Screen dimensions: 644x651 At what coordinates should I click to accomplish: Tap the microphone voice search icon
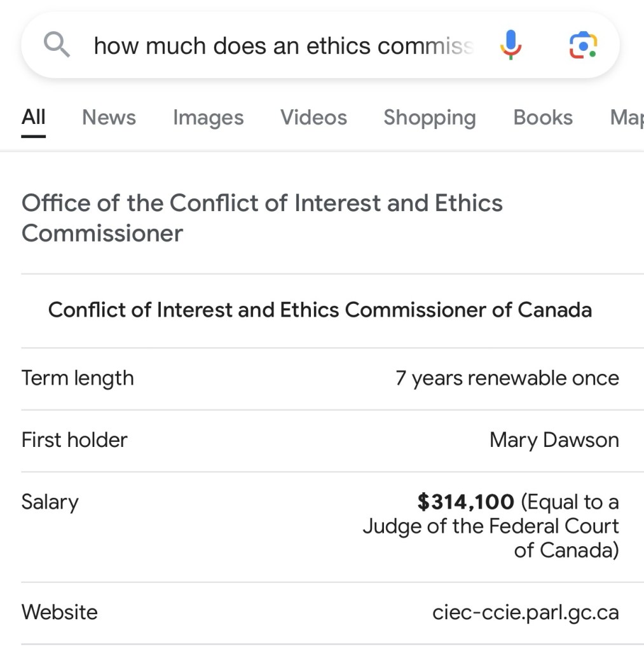[x=510, y=46]
